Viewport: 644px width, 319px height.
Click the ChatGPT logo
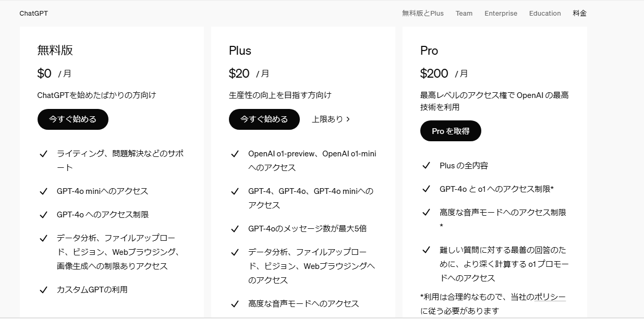(x=32, y=13)
